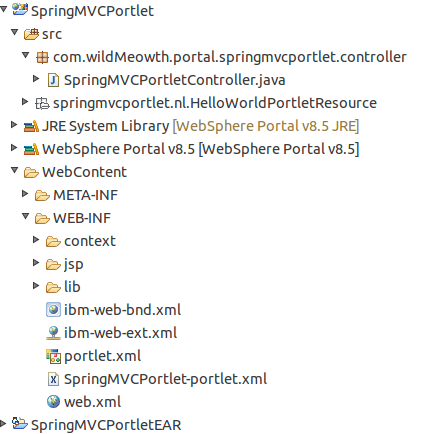
Task: Select the JRE System Library label
Action: 201,126
